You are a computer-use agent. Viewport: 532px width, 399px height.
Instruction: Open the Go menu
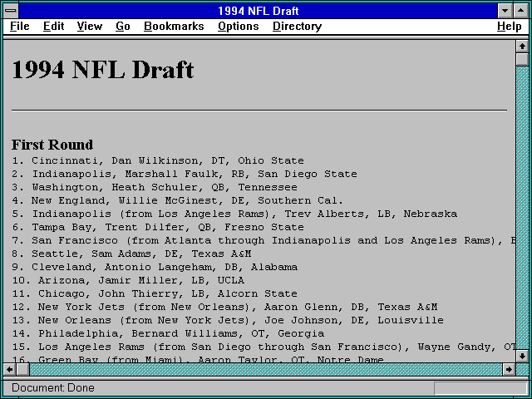[x=123, y=27]
